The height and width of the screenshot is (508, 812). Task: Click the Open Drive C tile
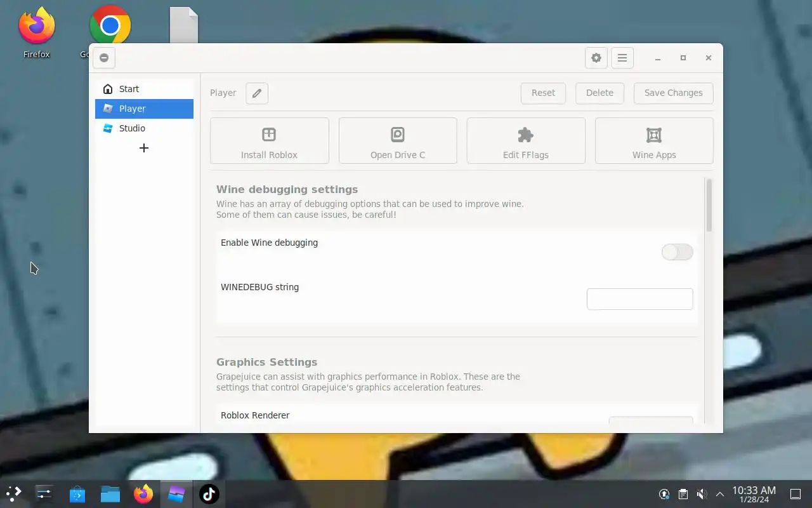click(398, 140)
